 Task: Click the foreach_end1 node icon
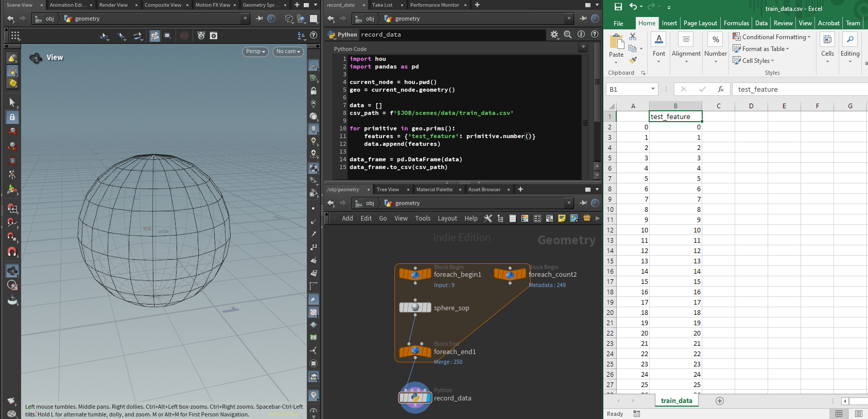point(415,351)
